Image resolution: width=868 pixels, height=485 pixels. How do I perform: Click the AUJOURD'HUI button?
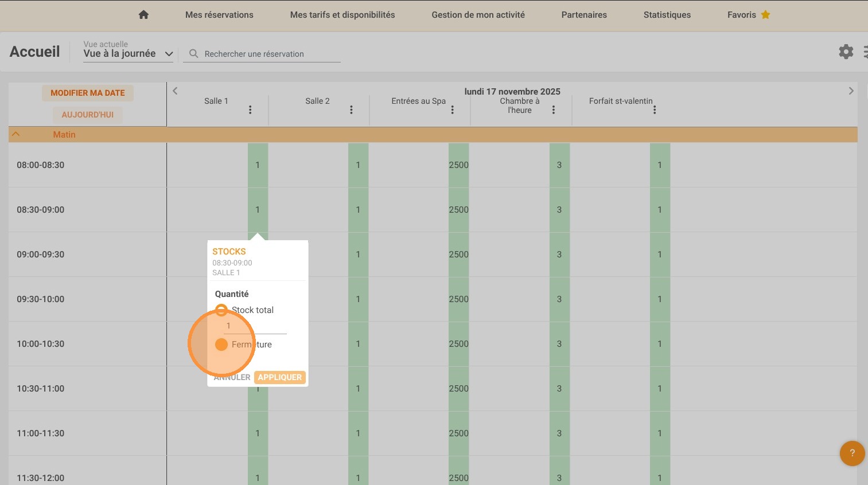point(88,115)
